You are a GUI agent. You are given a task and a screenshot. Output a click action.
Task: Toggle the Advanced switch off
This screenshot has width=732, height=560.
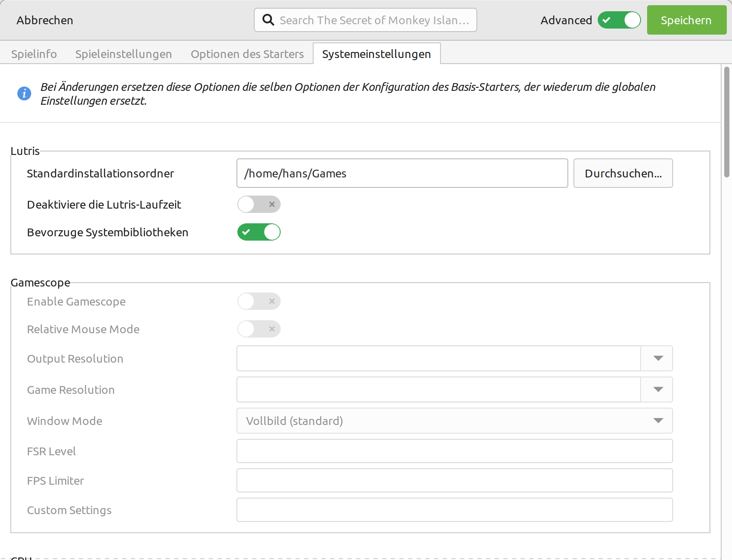pyautogui.click(x=619, y=20)
